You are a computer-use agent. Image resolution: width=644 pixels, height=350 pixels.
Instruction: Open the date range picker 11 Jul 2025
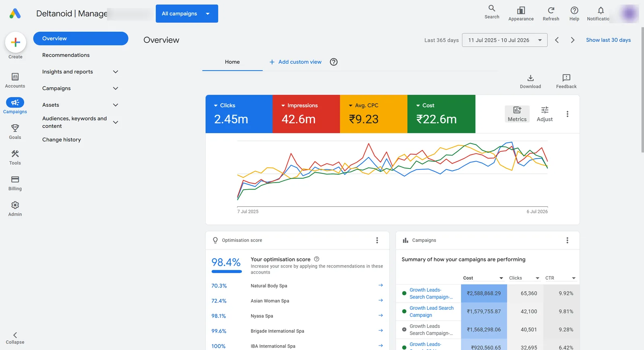pyautogui.click(x=505, y=40)
